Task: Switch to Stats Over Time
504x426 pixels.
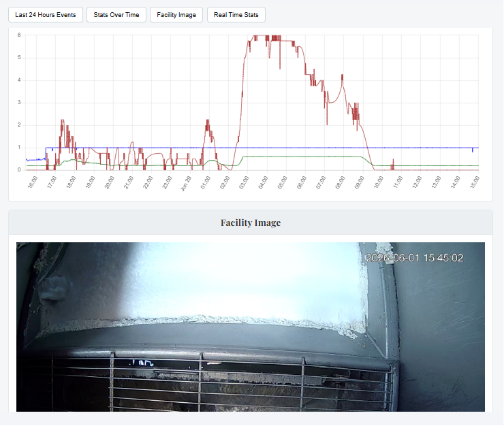Action: point(116,15)
